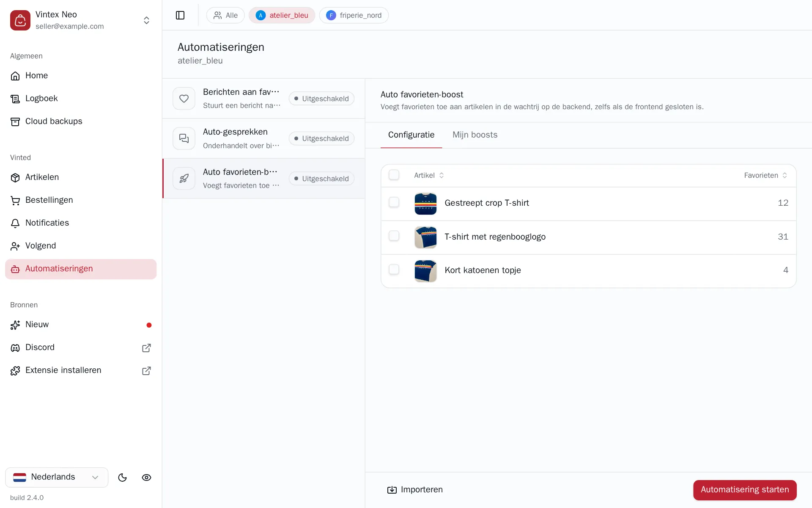Open Bestellingen

[x=81, y=200]
